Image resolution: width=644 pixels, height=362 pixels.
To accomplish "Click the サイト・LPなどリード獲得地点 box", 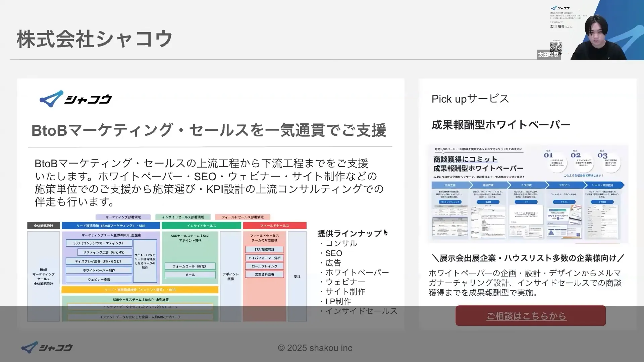I will (145, 261).
